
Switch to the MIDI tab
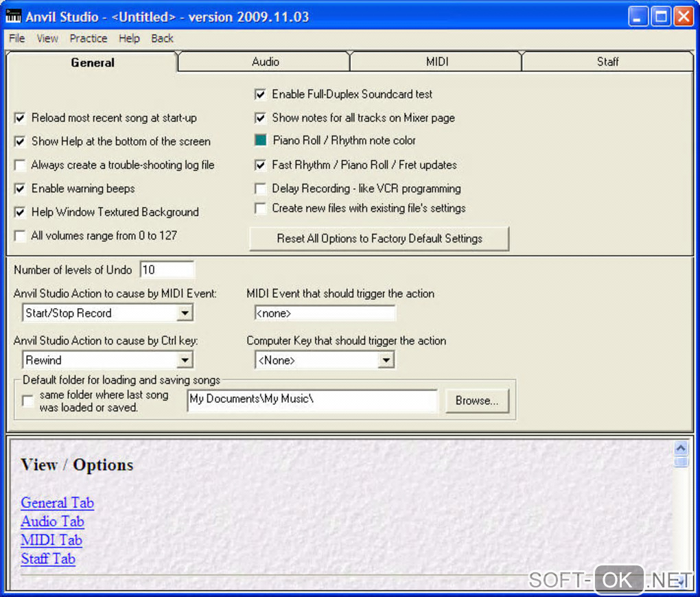click(437, 62)
